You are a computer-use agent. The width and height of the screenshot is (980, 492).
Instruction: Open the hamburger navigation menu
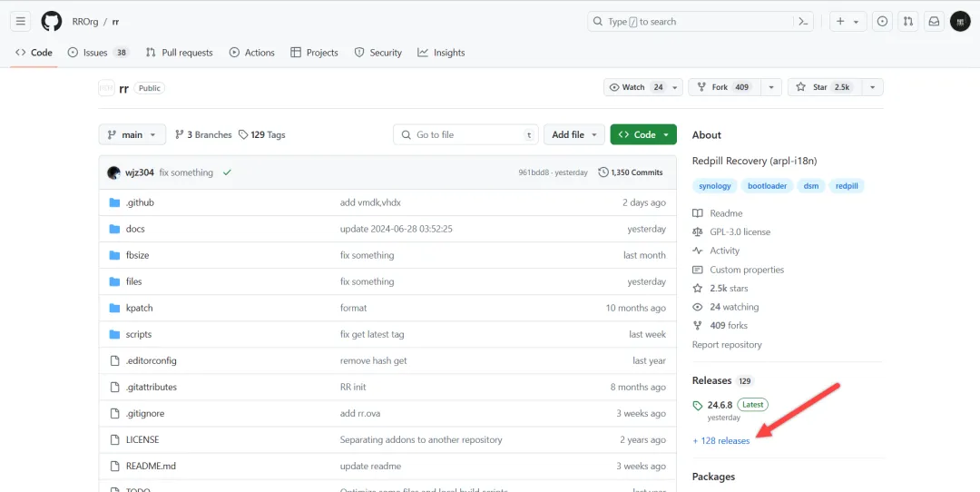tap(21, 21)
